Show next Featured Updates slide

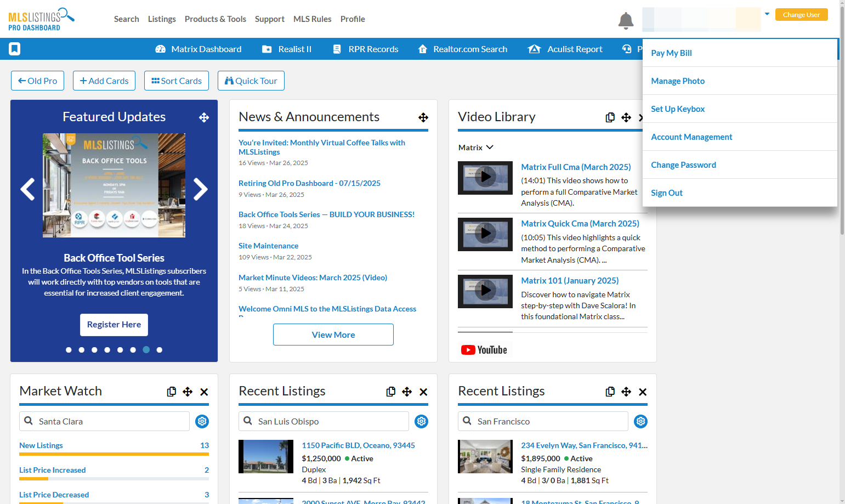click(201, 189)
